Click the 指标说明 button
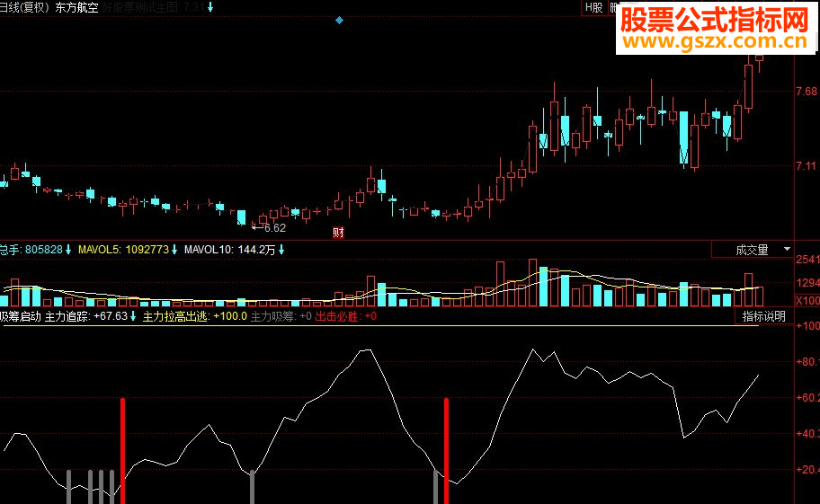 coord(763,316)
